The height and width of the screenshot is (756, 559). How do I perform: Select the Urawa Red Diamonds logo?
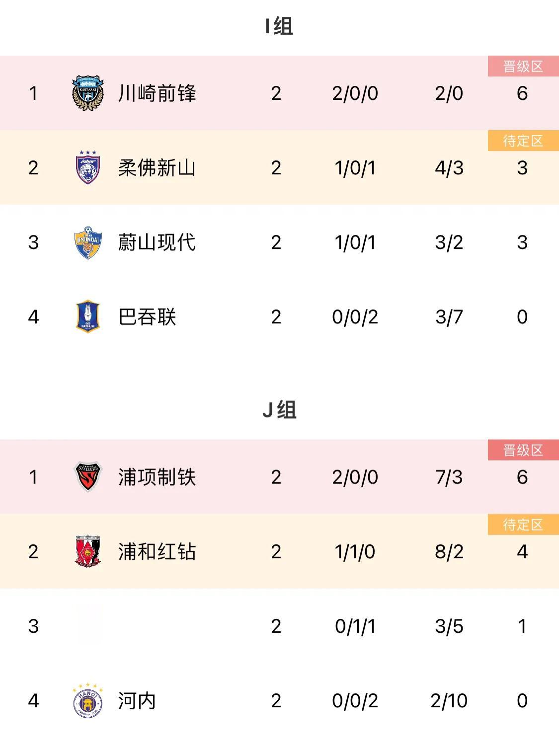(88, 551)
